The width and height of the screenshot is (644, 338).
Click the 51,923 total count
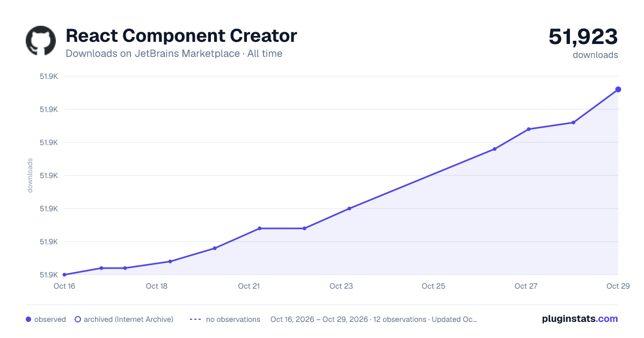[x=583, y=37]
